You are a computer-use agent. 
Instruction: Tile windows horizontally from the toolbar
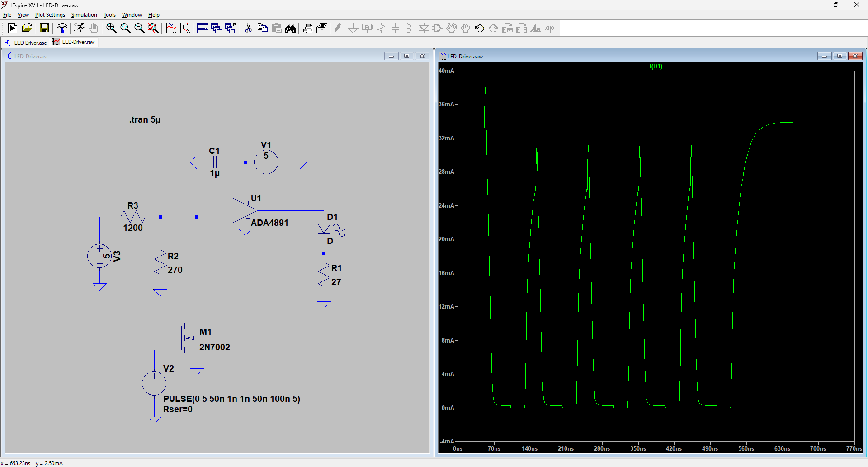point(203,28)
